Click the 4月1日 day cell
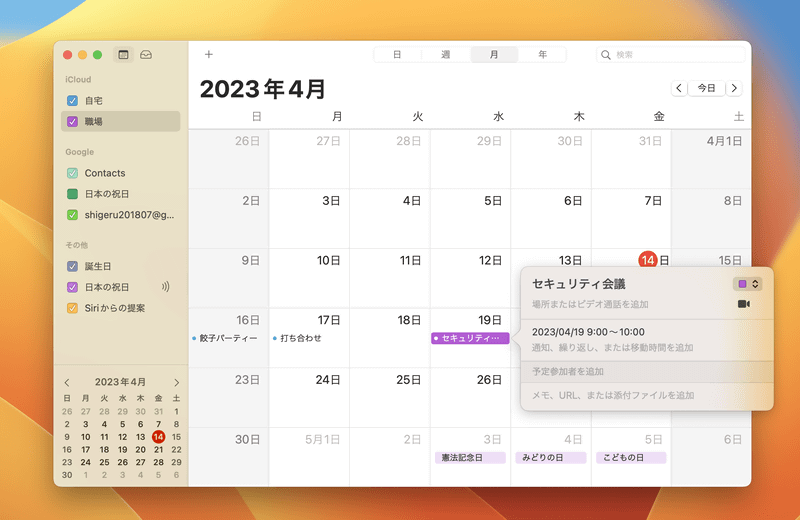This screenshot has width=800, height=520. [x=711, y=159]
